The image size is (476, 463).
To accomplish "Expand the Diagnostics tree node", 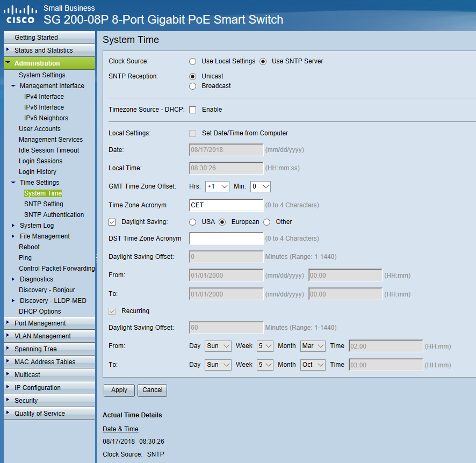I will pos(13,279).
